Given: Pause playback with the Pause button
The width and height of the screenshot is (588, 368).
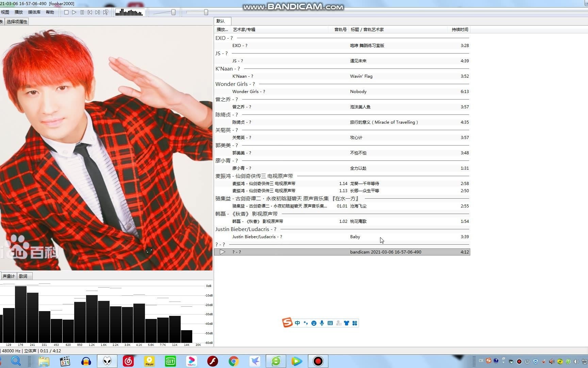Looking at the screenshot, I should click(82, 12).
